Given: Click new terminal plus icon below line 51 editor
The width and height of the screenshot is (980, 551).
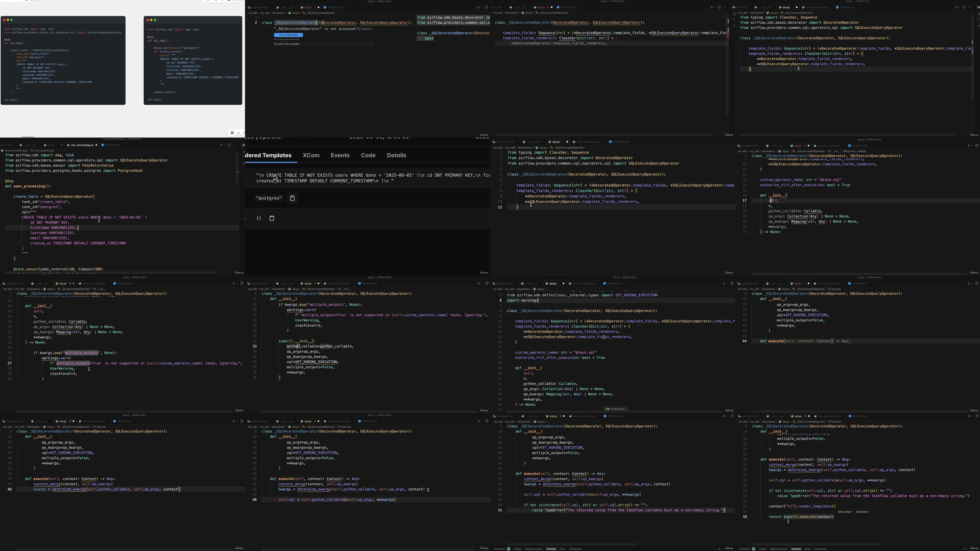Looking at the screenshot, I should coord(719,549).
